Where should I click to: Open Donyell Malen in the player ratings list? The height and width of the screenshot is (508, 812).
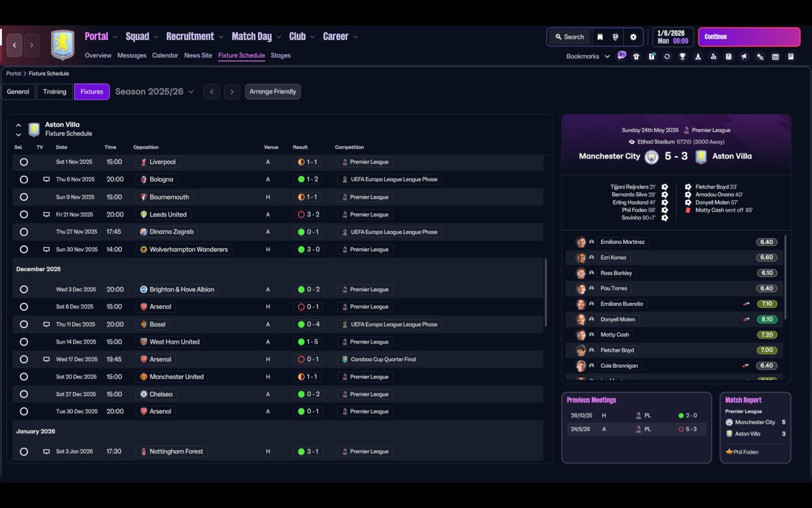pos(617,319)
